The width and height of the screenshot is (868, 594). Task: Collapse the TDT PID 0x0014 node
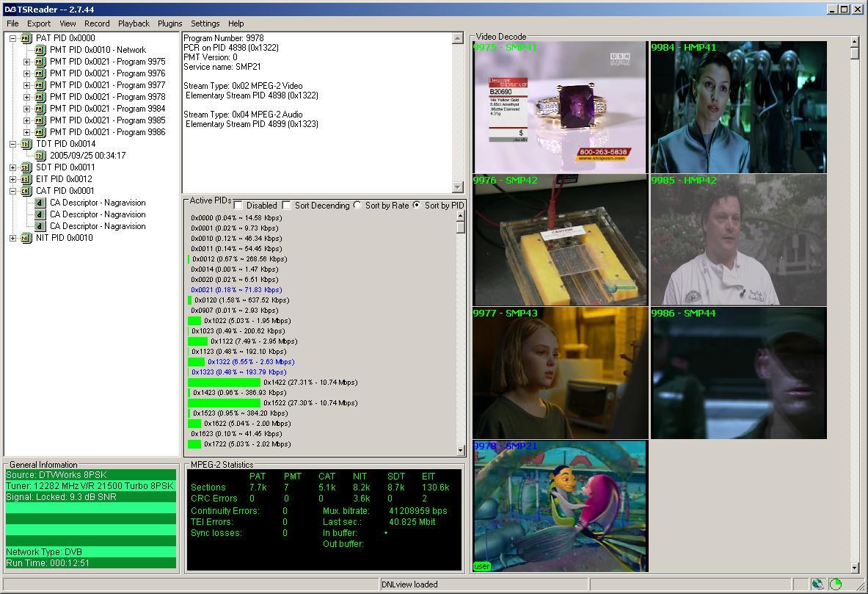coord(12,144)
